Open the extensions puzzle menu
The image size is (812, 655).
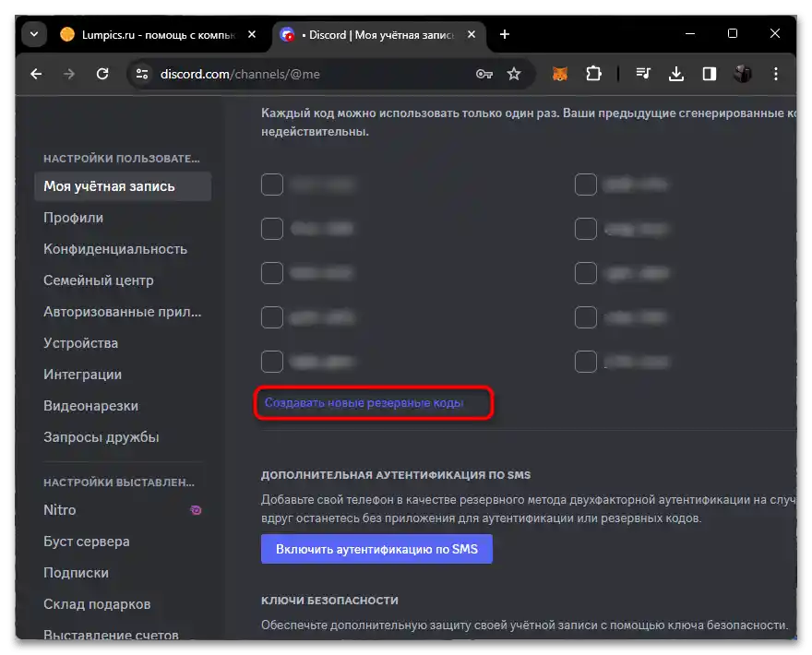tap(593, 74)
